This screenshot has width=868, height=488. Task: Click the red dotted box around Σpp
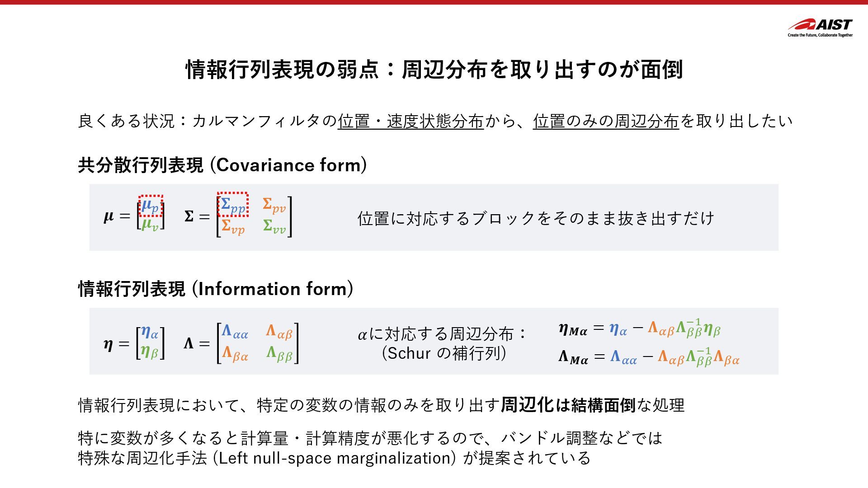(233, 204)
